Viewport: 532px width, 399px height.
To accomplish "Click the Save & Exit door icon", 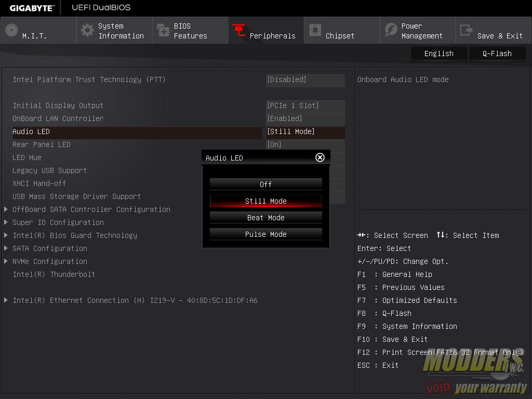I will [x=466, y=30].
